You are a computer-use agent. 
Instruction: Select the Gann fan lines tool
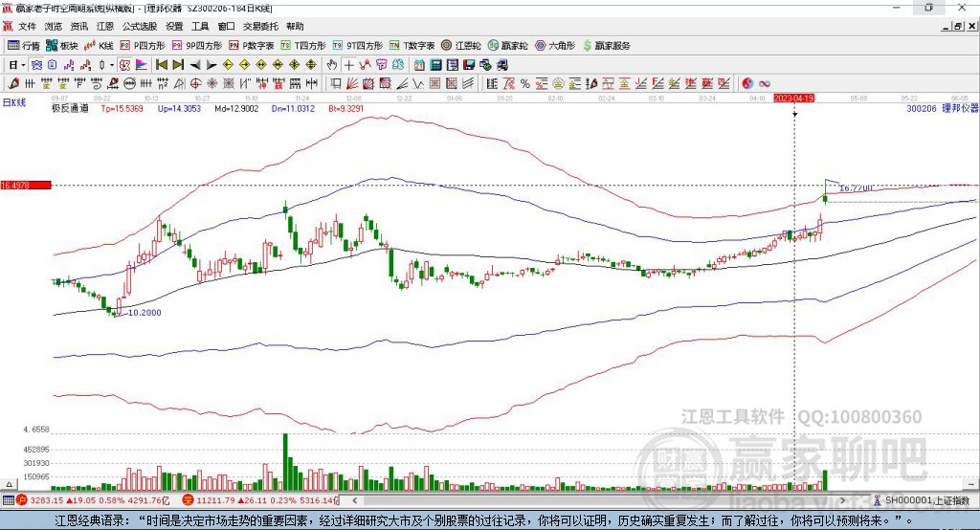tap(351, 83)
